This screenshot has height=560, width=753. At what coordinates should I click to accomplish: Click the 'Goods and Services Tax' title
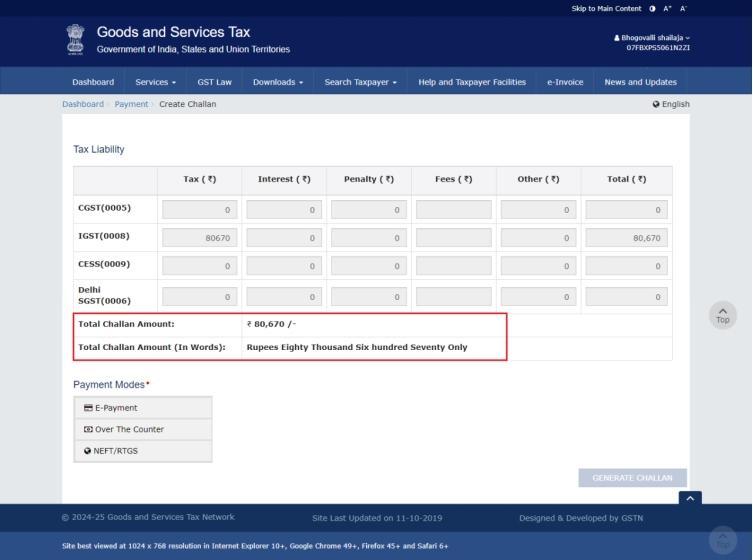[173, 32]
